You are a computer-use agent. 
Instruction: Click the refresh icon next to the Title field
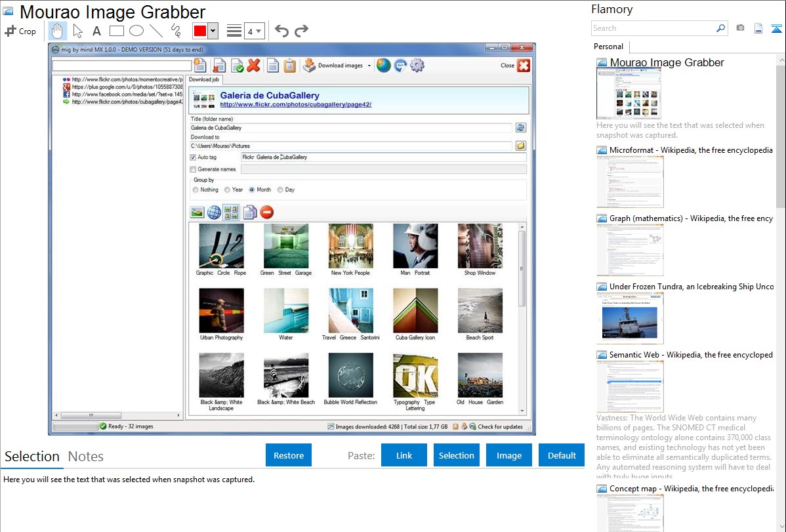pos(521,128)
